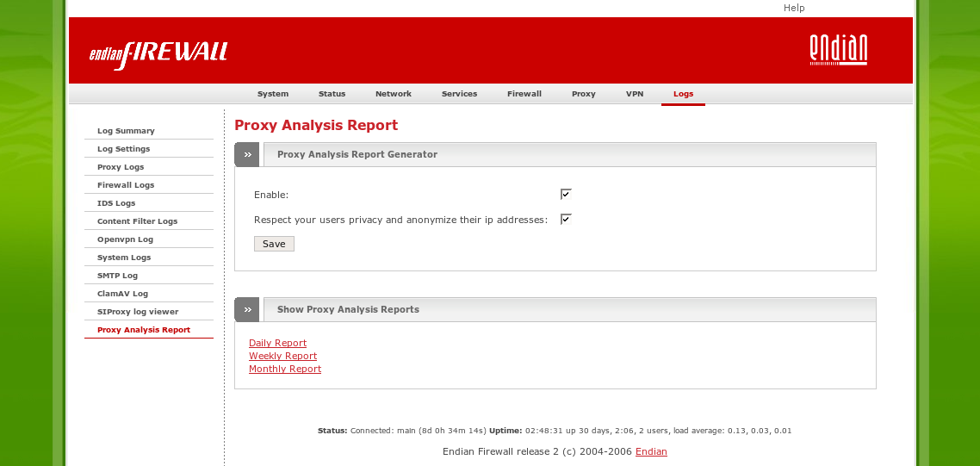Switch to the Firewall menu
Image resolution: width=980 pixels, height=466 pixels.
click(x=524, y=94)
